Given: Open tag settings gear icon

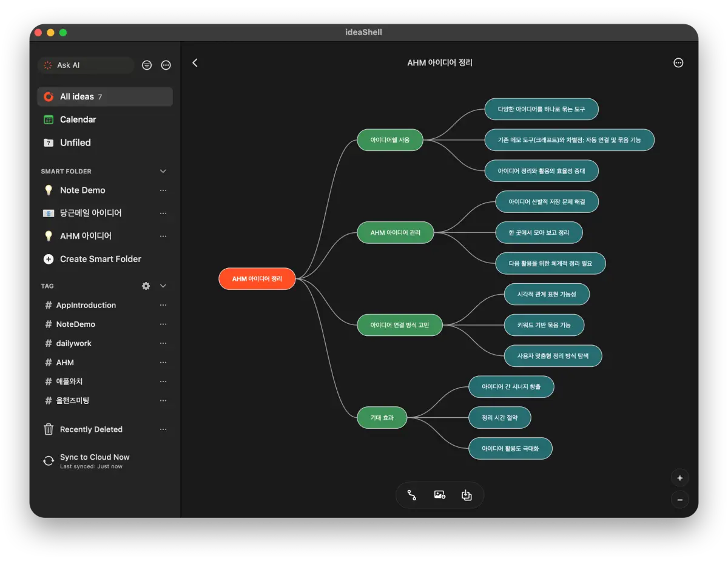Looking at the screenshot, I should pos(146,286).
